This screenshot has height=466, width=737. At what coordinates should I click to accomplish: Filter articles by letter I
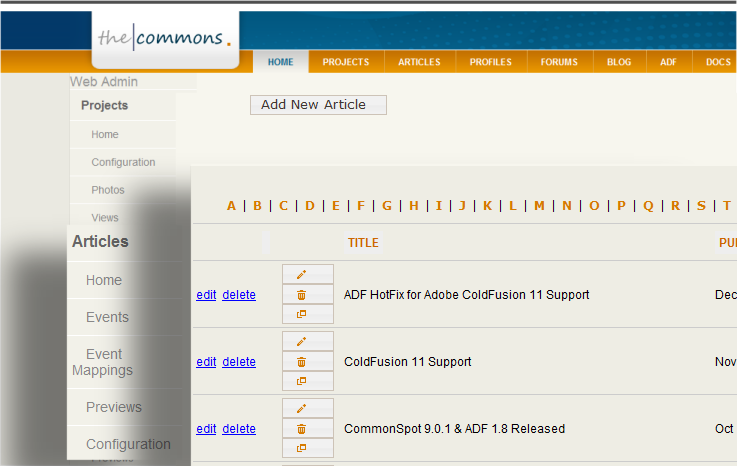(439, 205)
